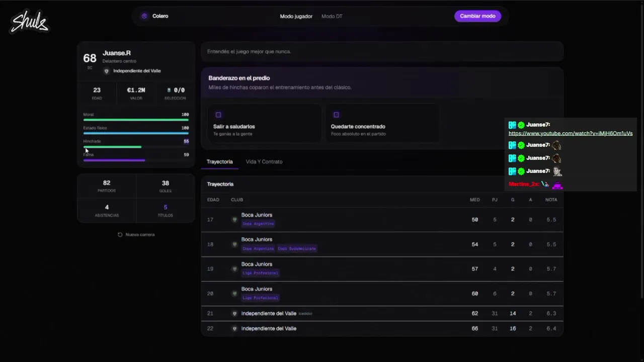
Task: Click the MED value 50 in the age 17 row
Action: pyautogui.click(x=475, y=220)
